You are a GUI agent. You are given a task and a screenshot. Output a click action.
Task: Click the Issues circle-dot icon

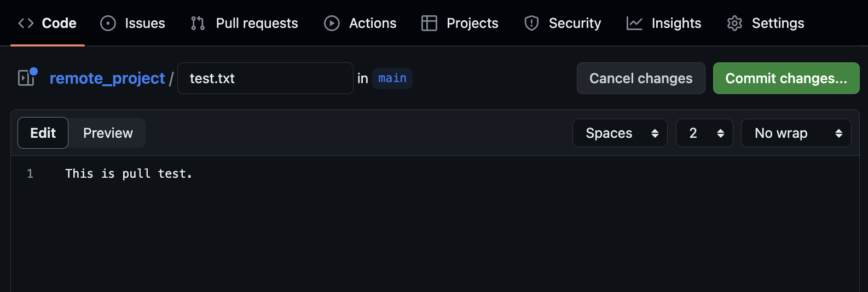pos(108,23)
